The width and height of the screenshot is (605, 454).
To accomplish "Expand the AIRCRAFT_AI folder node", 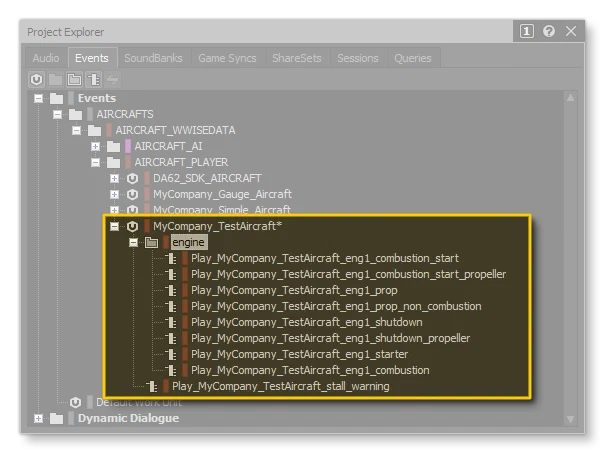I will 95,147.
